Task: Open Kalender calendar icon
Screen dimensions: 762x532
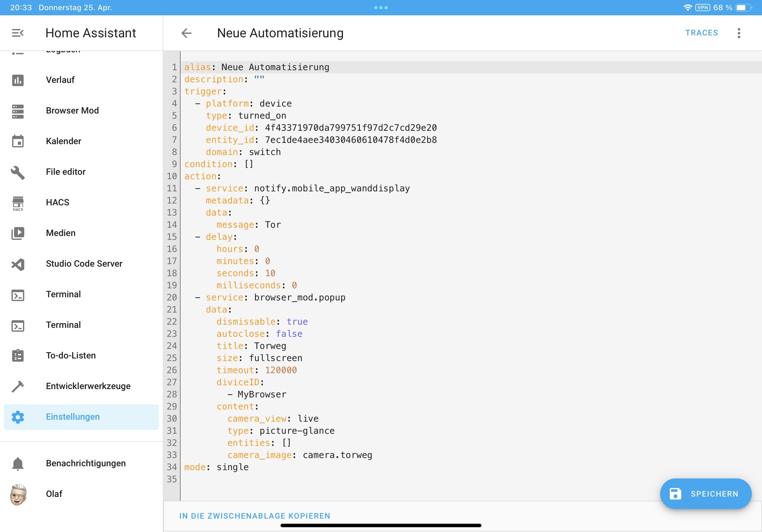Action: click(18, 141)
